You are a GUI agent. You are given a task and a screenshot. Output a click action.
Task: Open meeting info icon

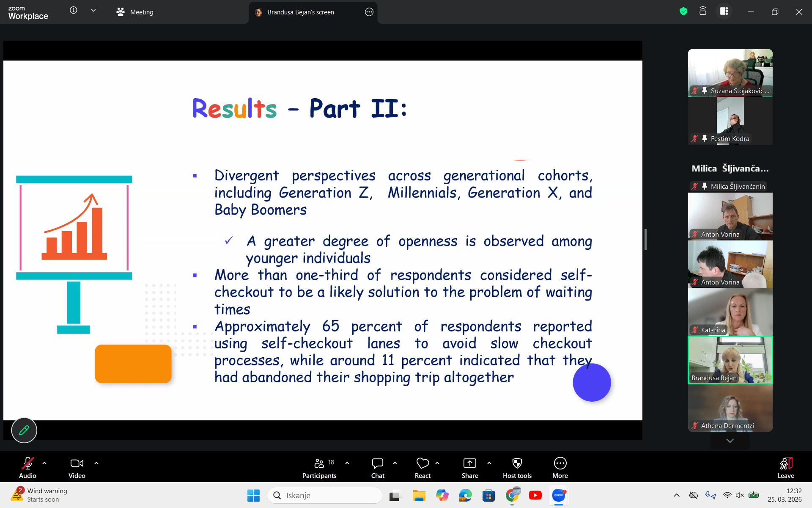(x=74, y=11)
